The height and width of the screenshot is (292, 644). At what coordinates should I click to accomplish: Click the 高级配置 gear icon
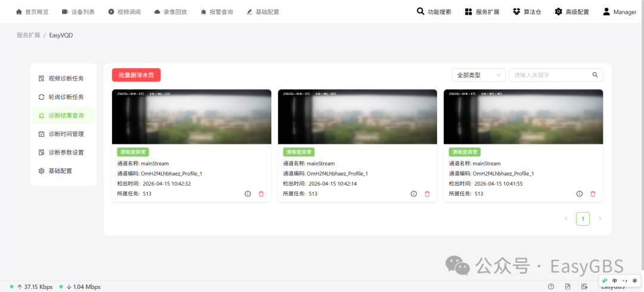point(558,11)
